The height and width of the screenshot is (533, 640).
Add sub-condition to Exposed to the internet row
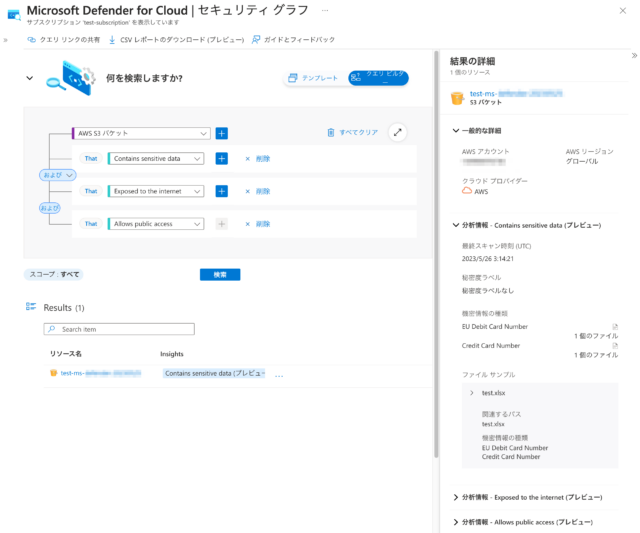click(x=222, y=191)
